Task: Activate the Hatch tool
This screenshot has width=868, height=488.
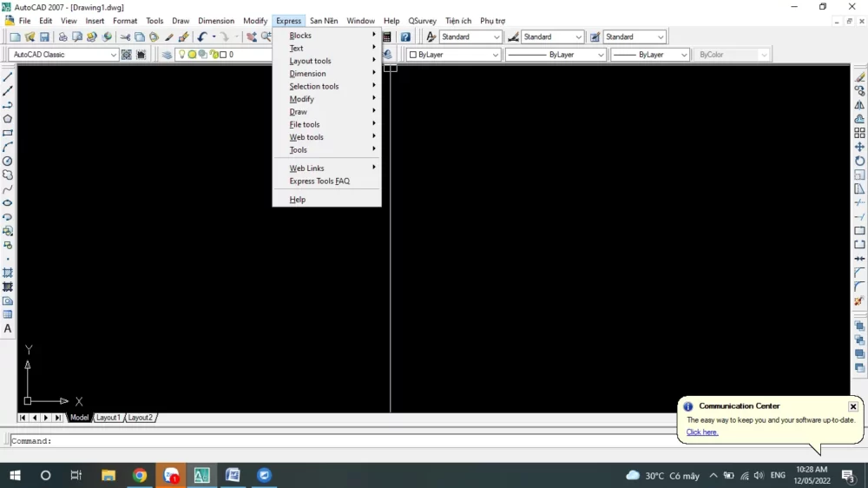Action: [x=8, y=273]
